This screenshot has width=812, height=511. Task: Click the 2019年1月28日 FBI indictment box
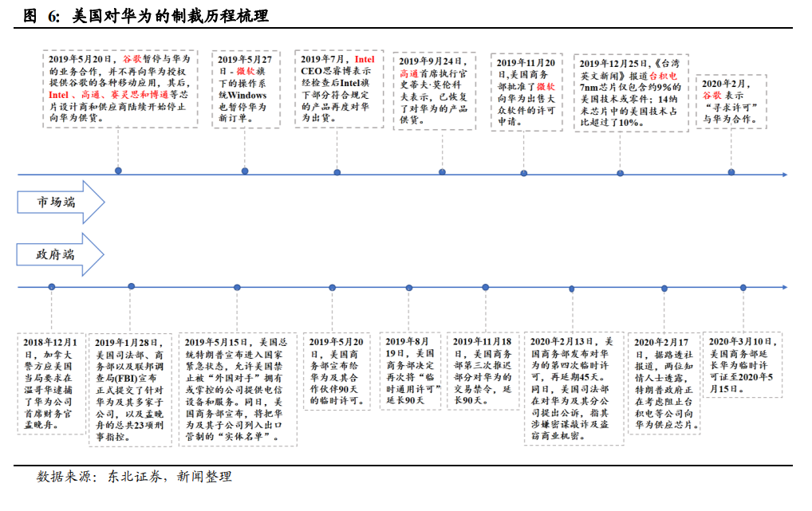(x=130, y=390)
